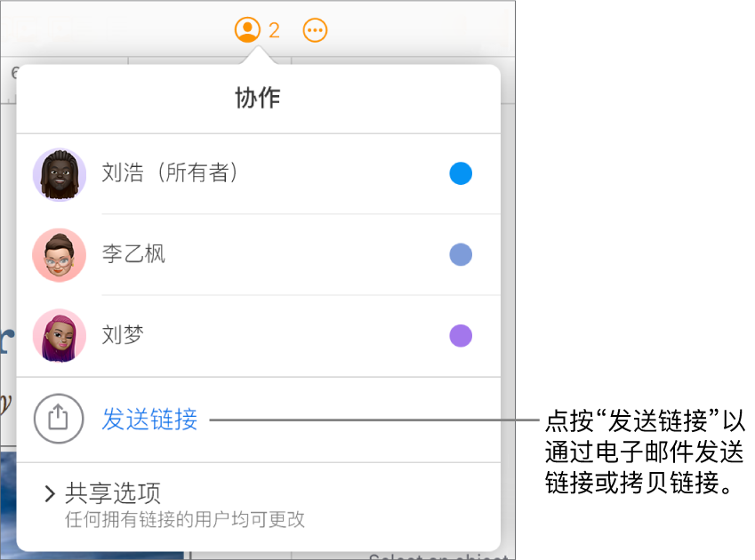Click the 发送链接 link
Image resolution: width=755 pixels, height=560 pixels.
coord(149,420)
